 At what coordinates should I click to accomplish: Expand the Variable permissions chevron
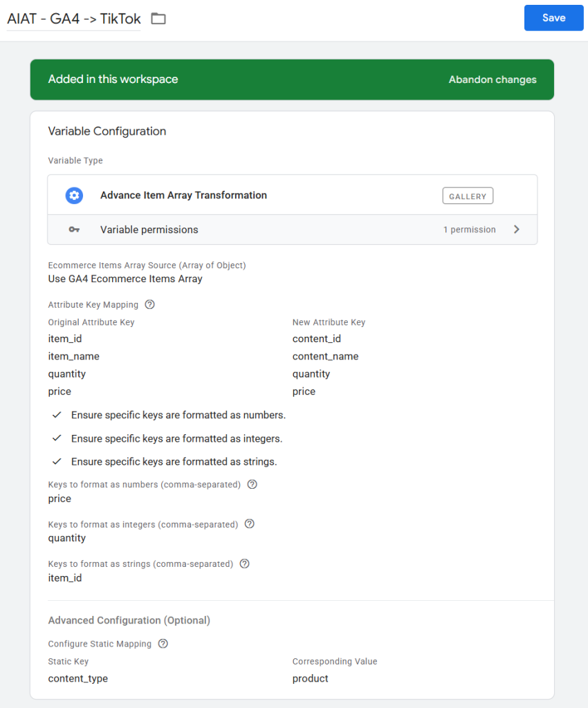(517, 230)
